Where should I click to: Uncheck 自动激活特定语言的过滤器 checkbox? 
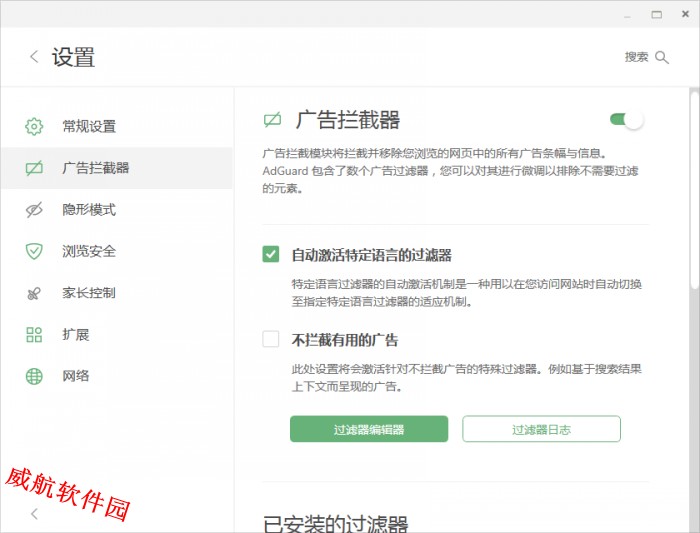pyautogui.click(x=271, y=255)
